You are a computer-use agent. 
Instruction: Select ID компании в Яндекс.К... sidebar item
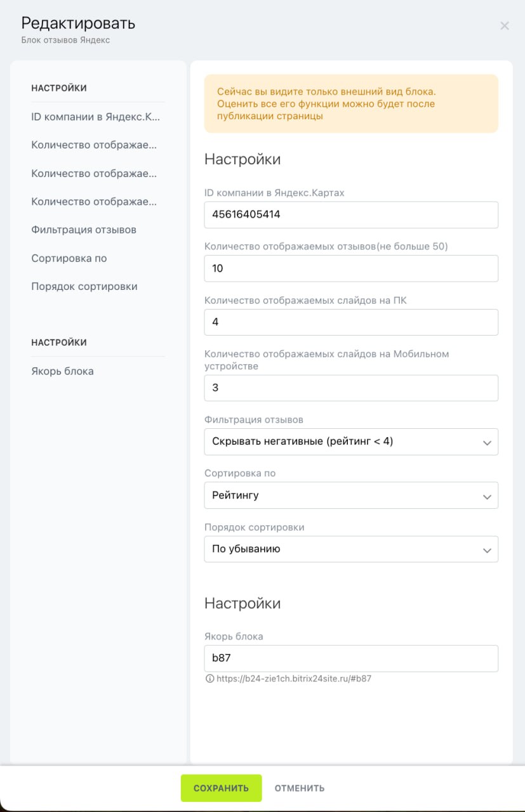[95, 117]
